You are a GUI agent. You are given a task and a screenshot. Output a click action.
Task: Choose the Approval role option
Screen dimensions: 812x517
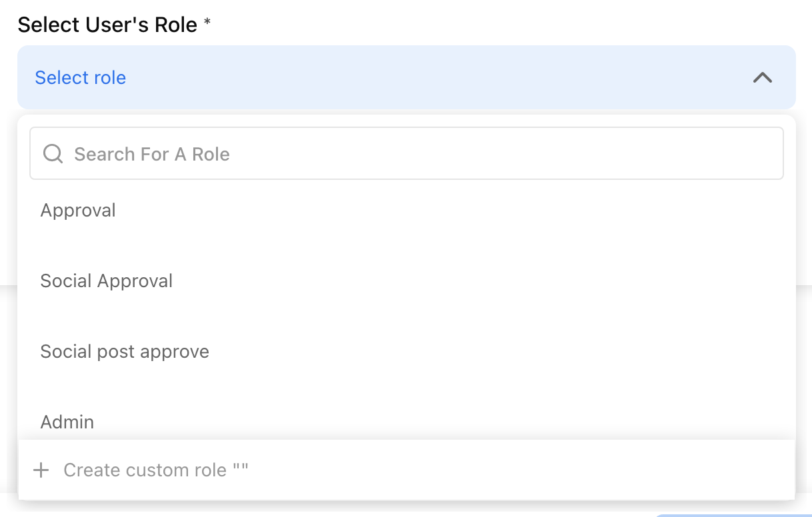coord(78,211)
